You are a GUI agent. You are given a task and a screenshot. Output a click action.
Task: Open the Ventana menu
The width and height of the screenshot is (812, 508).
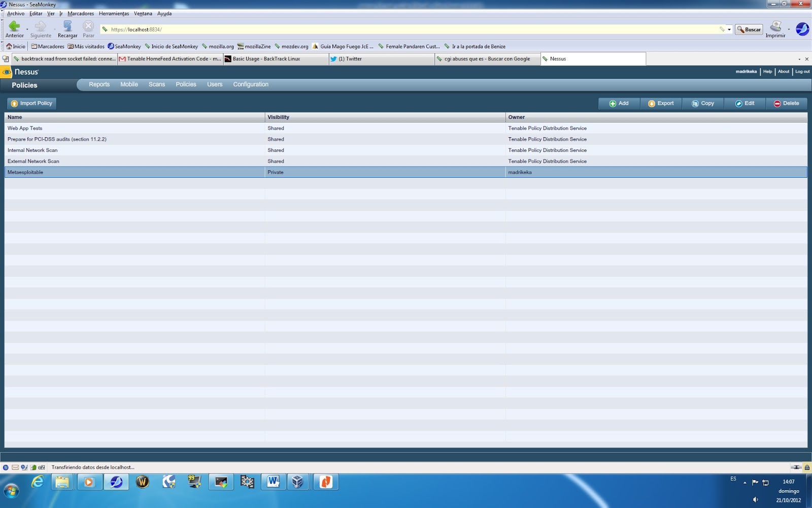143,14
